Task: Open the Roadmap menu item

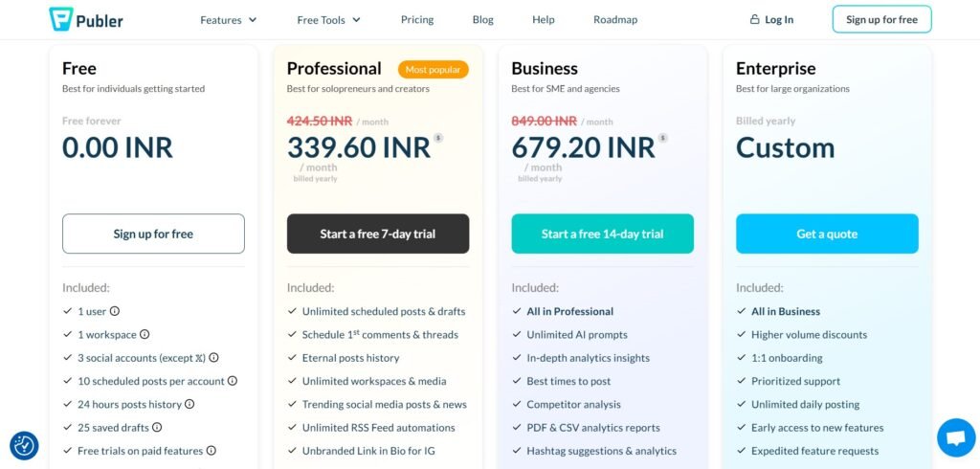Action: tap(615, 19)
